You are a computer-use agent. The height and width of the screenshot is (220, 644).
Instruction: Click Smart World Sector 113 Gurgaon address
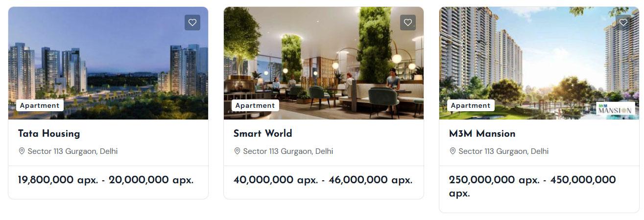[x=288, y=151]
